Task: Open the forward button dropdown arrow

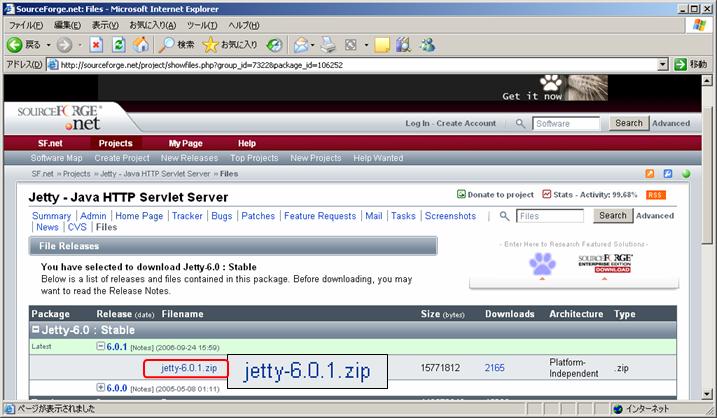Action: click(80, 45)
